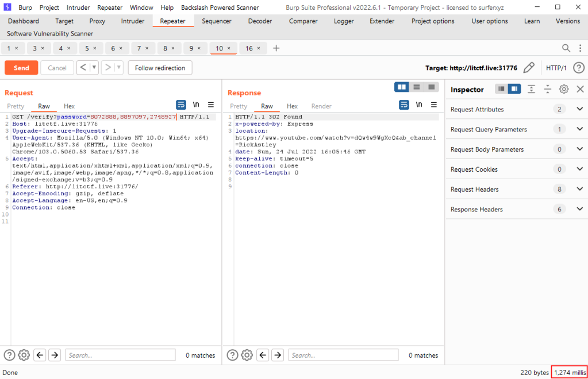Toggle Request word wrap button
The width and height of the screenshot is (588, 379).
[x=181, y=105]
